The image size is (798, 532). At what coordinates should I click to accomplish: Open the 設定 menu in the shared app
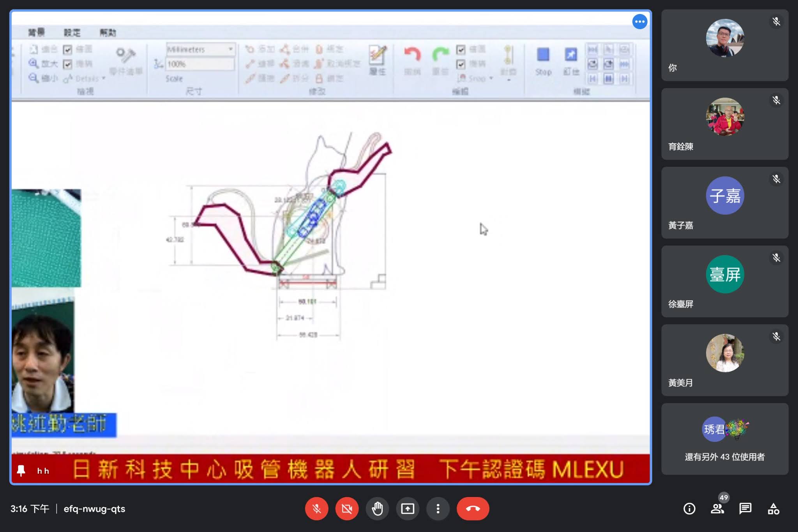pos(72,32)
